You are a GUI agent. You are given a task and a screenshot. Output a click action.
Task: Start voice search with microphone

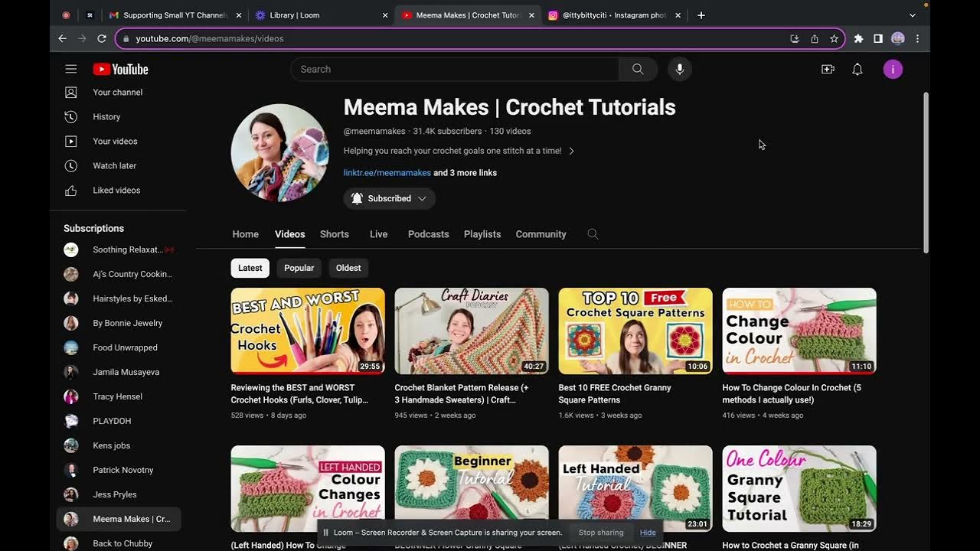pos(679,69)
